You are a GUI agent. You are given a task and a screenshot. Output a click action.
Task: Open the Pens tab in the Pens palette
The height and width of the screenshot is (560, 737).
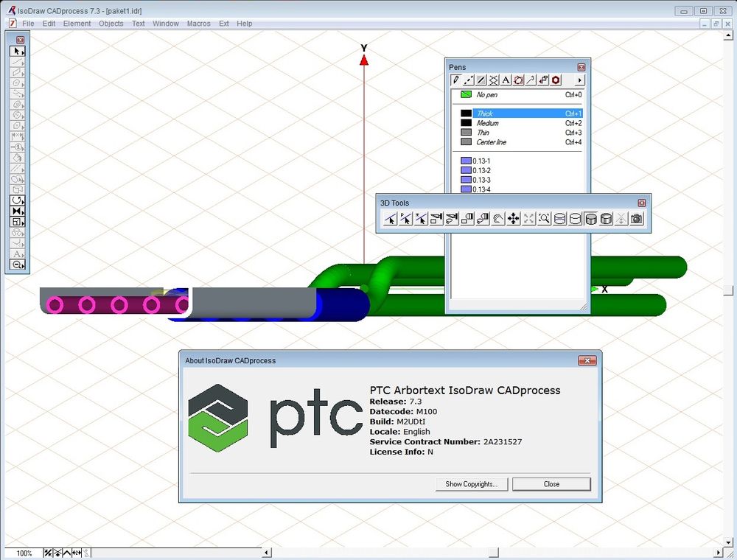click(x=455, y=80)
